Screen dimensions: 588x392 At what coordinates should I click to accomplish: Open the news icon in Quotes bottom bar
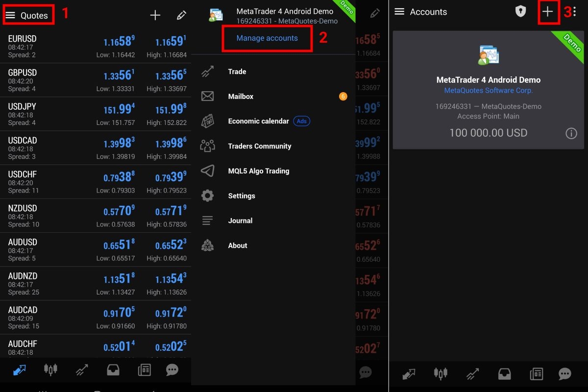click(144, 370)
